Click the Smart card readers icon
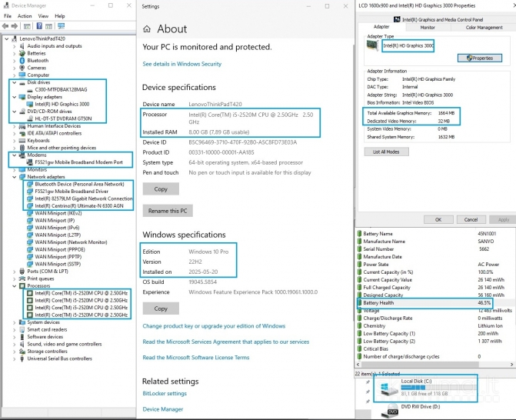The width and height of the screenshot is (516, 420). (22, 329)
